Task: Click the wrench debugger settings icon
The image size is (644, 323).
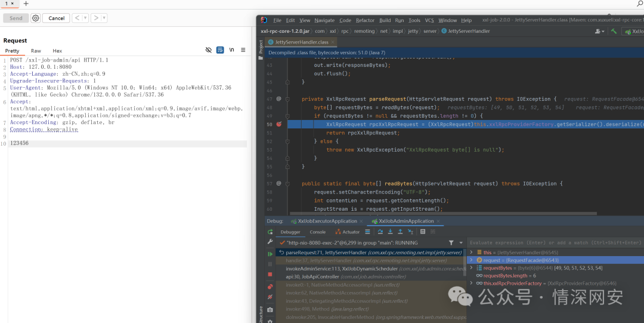Action: coord(270,242)
